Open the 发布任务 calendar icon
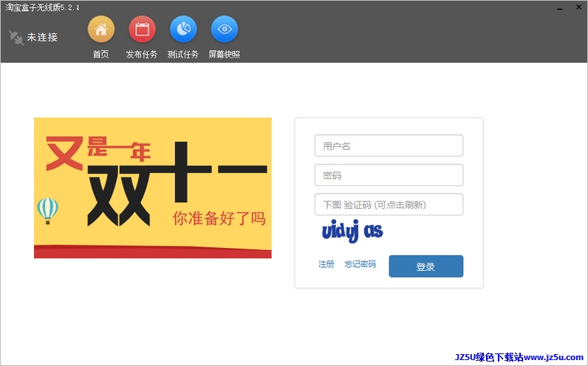This screenshot has width=588, height=366. [142, 30]
